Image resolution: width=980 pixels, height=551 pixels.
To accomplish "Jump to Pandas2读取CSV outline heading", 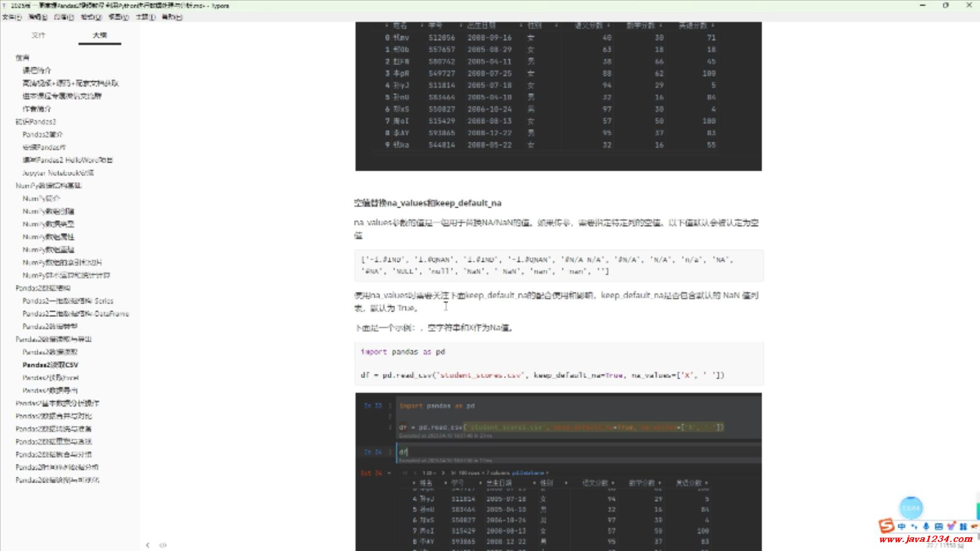I will tap(50, 365).
